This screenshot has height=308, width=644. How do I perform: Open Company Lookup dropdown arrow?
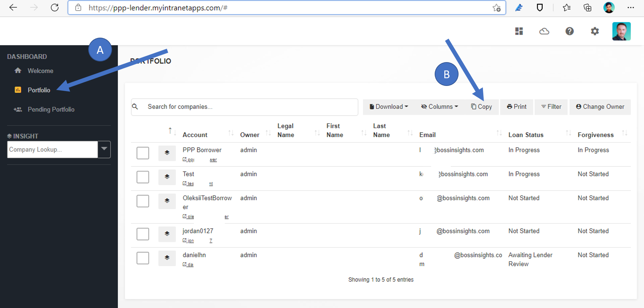(104, 149)
